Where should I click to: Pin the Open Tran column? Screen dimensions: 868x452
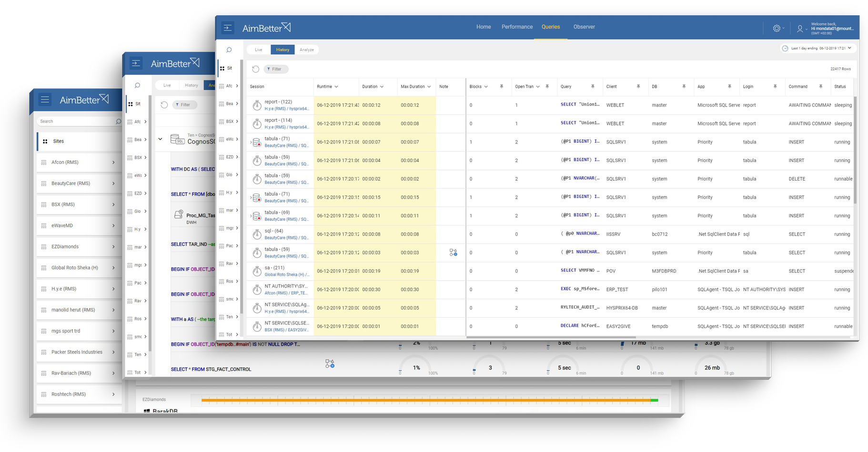(547, 86)
